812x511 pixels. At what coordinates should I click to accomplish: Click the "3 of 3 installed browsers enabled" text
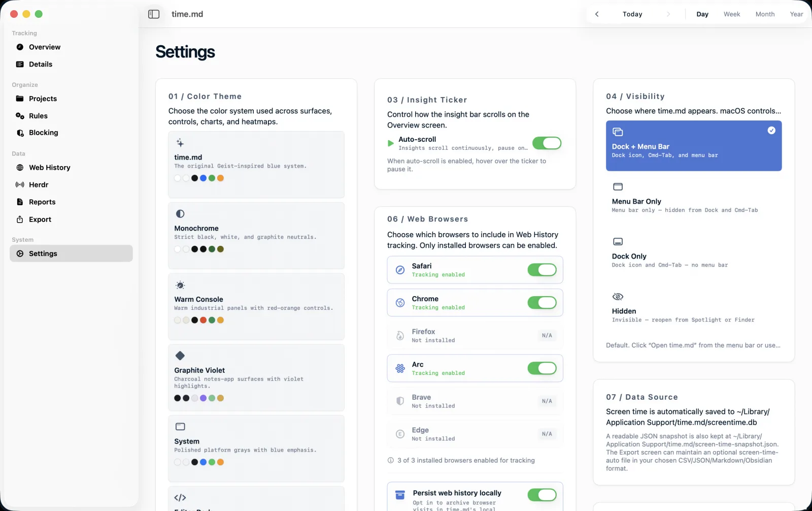pyautogui.click(x=466, y=461)
